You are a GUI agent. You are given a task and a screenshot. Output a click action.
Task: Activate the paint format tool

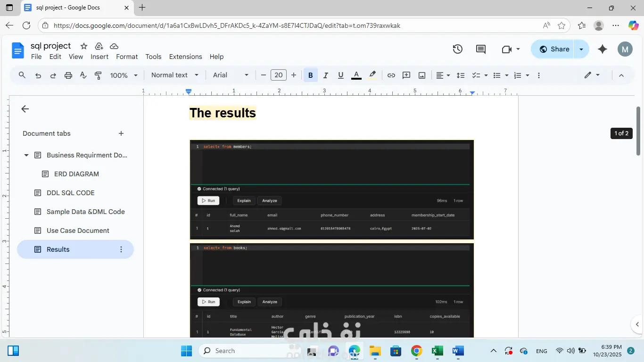[x=98, y=75]
